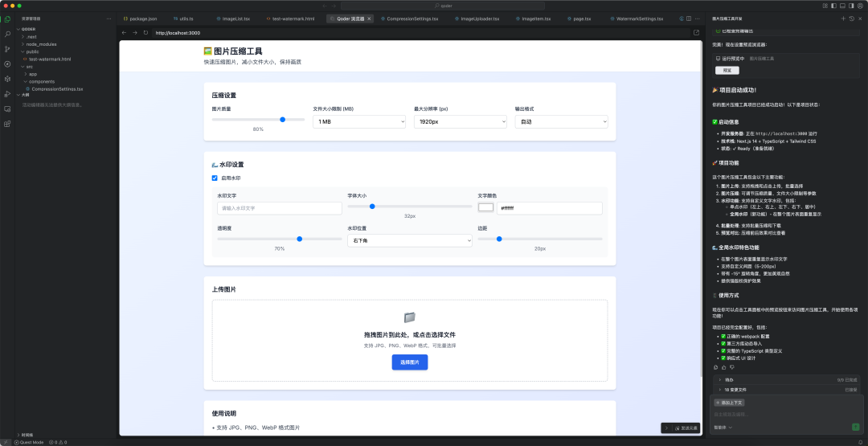Screen dimensions: 868x446
Task: Open editor tabs more actions ellipsis
Action: click(x=696, y=18)
